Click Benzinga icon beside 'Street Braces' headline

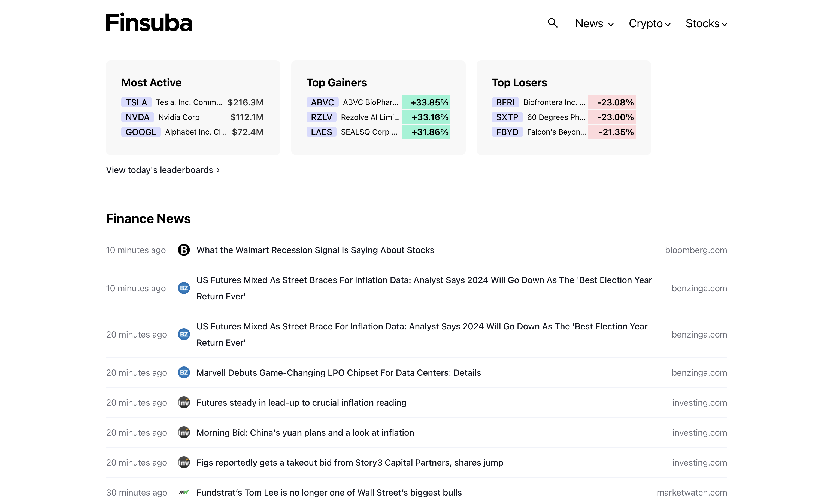point(184,288)
